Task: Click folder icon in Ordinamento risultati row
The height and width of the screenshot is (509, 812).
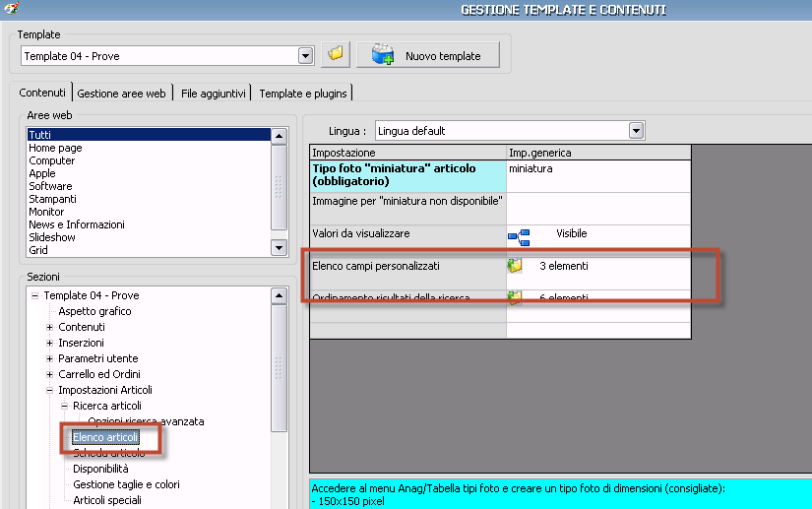Action: tap(514, 297)
